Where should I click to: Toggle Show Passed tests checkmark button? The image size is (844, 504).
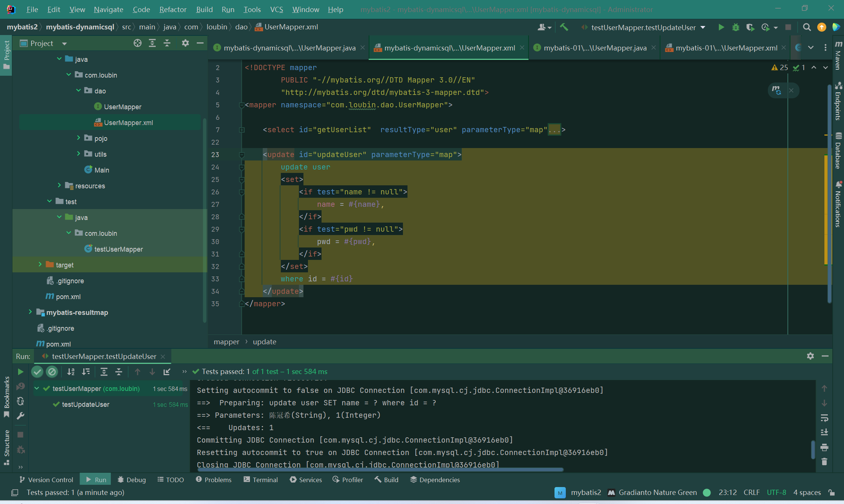click(37, 372)
